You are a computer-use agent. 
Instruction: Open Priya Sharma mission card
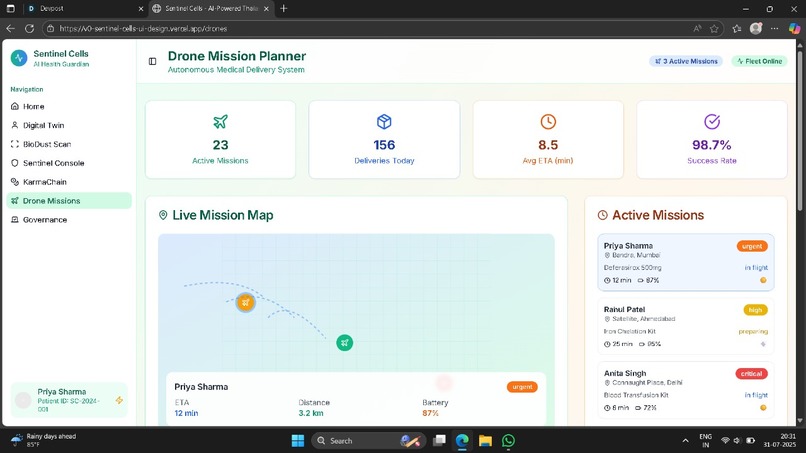point(686,262)
